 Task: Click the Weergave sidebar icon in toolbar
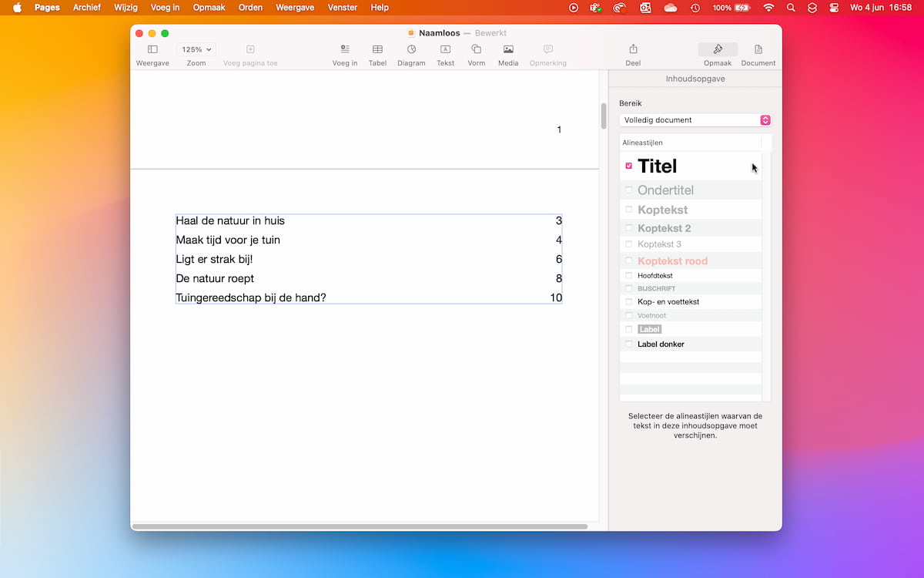coord(152,49)
